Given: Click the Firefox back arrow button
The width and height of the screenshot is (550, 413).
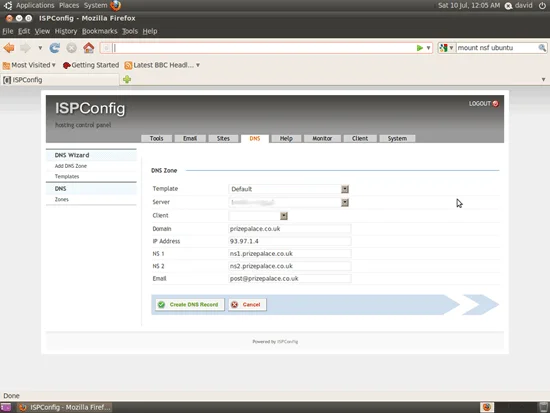Looking at the screenshot, I should tap(9, 48).
